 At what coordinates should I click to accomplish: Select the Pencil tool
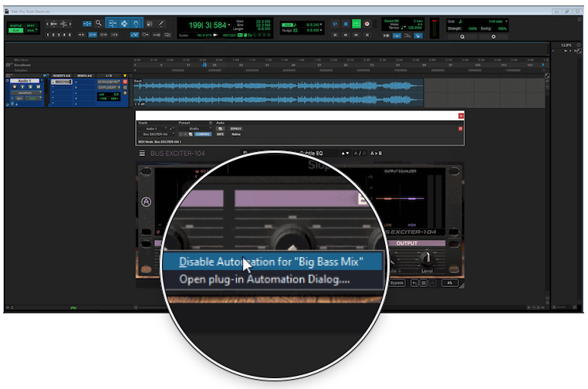point(161,24)
